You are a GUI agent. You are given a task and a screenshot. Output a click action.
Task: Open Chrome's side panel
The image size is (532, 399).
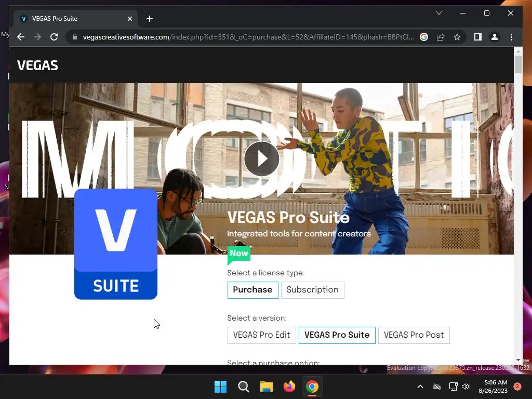[478, 37]
